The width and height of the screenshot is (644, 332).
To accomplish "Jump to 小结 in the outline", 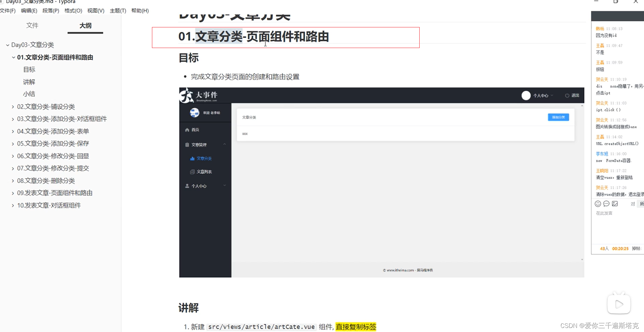I will click(29, 94).
